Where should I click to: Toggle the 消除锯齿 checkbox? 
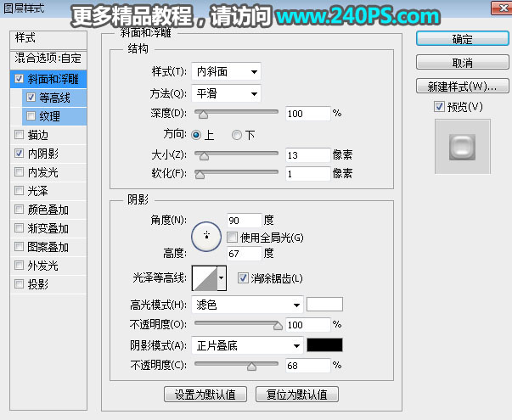tap(243, 278)
